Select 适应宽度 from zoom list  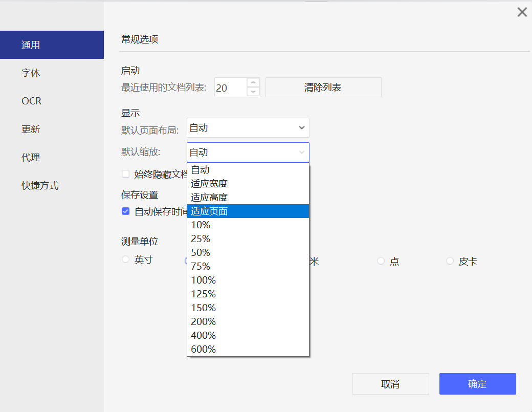coord(209,183)
